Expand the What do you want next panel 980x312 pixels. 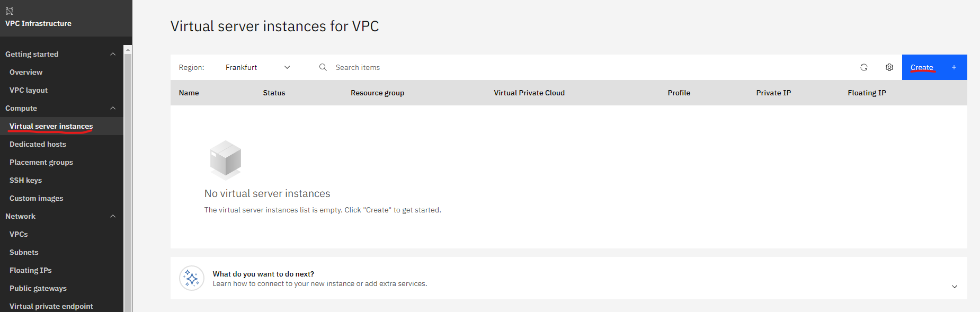[955, 287]
